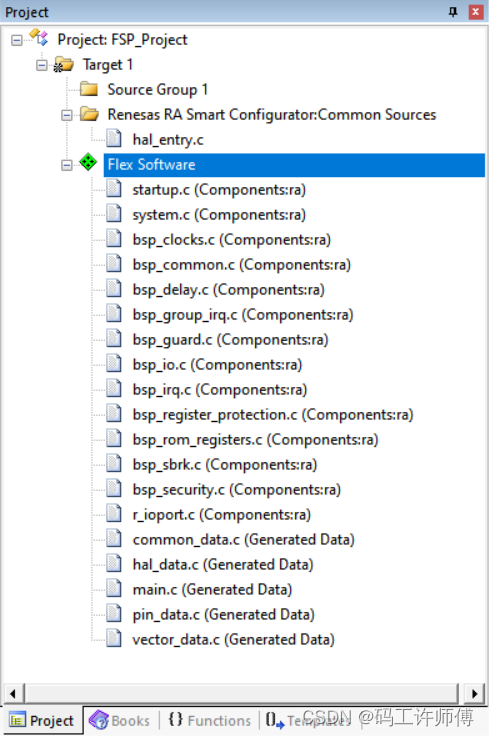489x736 pixels.
Task: Switch to the Functions tab
Action: click(x=209, y=721)
